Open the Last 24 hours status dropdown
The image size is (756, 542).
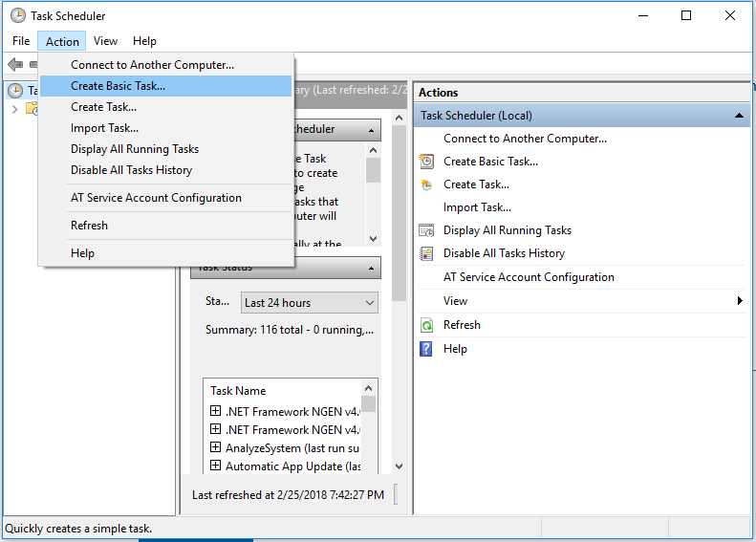[309, 303]
